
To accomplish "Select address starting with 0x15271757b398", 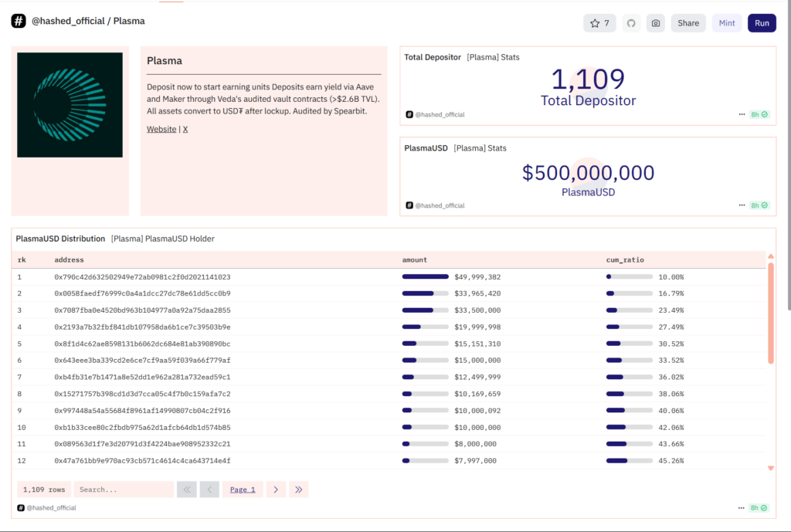I will pos(142,394).
